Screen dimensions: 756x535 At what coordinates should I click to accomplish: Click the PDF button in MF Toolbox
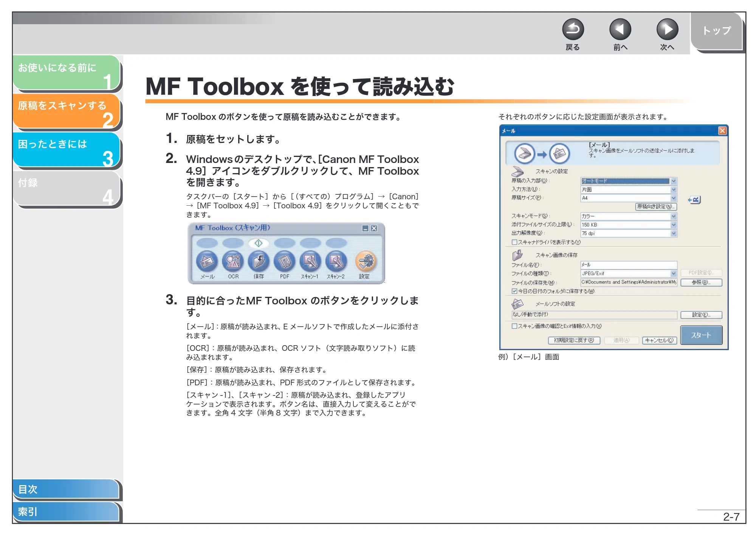pyautogui.click(x=284, y=261)
